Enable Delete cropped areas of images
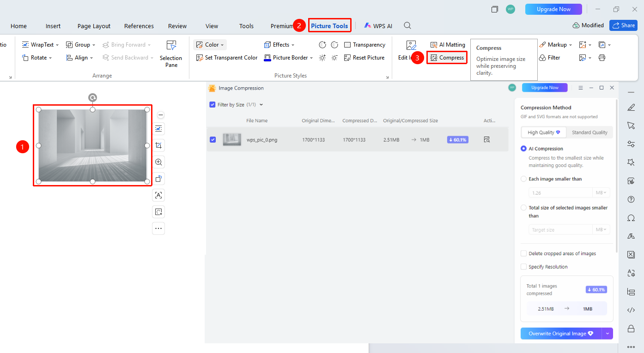This screenshot has width=644, height=353. 523,253
